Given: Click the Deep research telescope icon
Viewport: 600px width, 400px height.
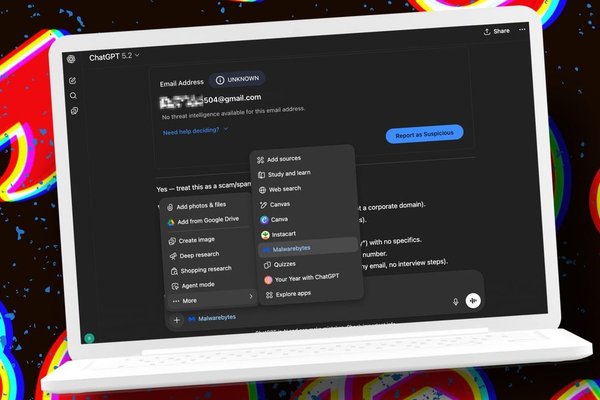Looking at the screenshot, I should coord(173,256).
